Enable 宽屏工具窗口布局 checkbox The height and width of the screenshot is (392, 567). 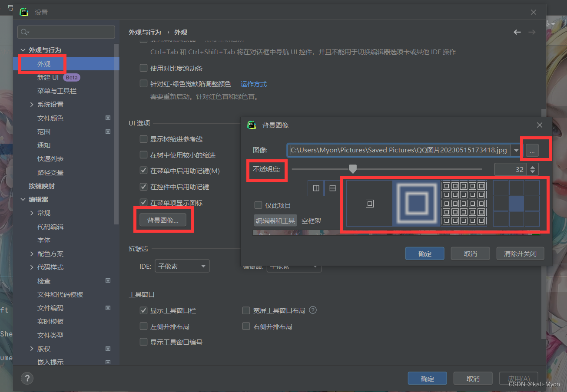coord(246,311)
